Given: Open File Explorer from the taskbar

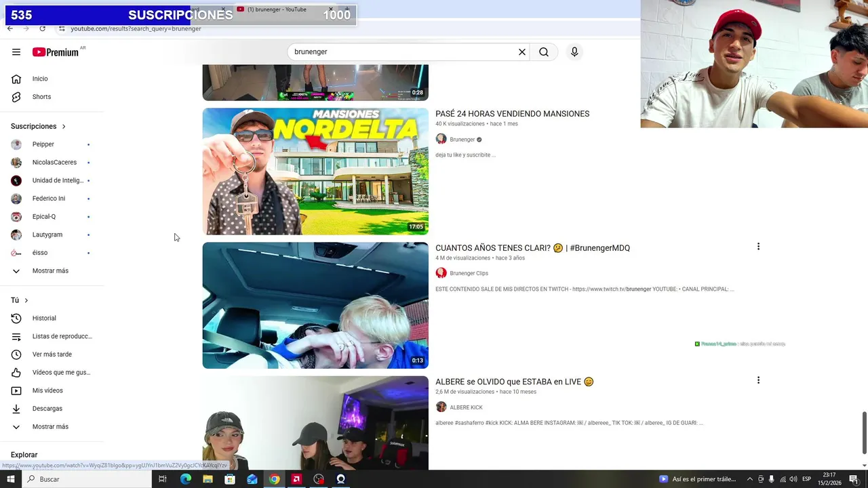Looking at the screenshot, I should pyautogui.click(x=208, y=479).
